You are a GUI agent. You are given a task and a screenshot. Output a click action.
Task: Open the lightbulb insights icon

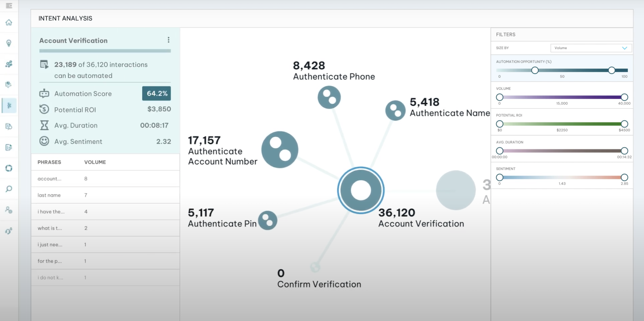click(9, 43)
